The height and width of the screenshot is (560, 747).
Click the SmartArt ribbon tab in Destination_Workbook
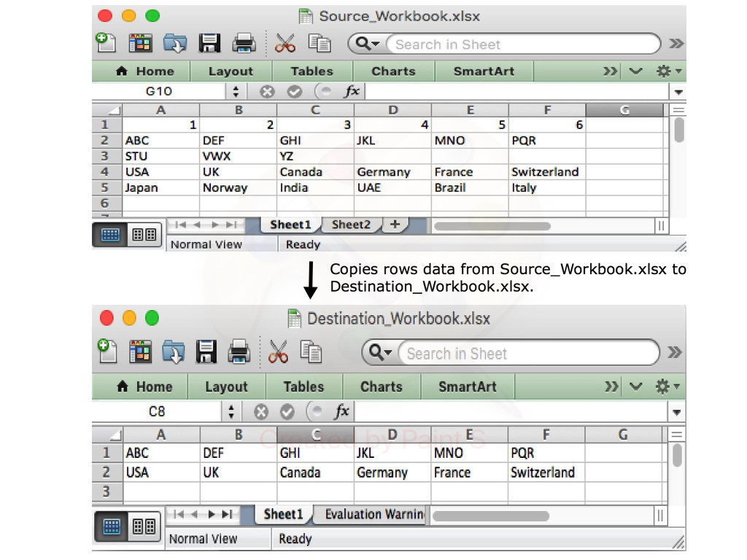[x=467, y=386]
